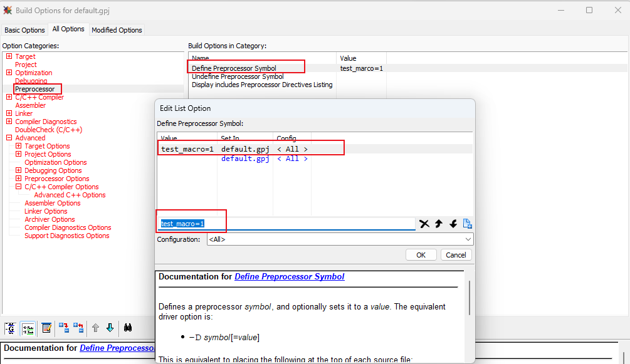Open the Configuration dropdown
Screen dimensions: 630x364
(468, 239)
